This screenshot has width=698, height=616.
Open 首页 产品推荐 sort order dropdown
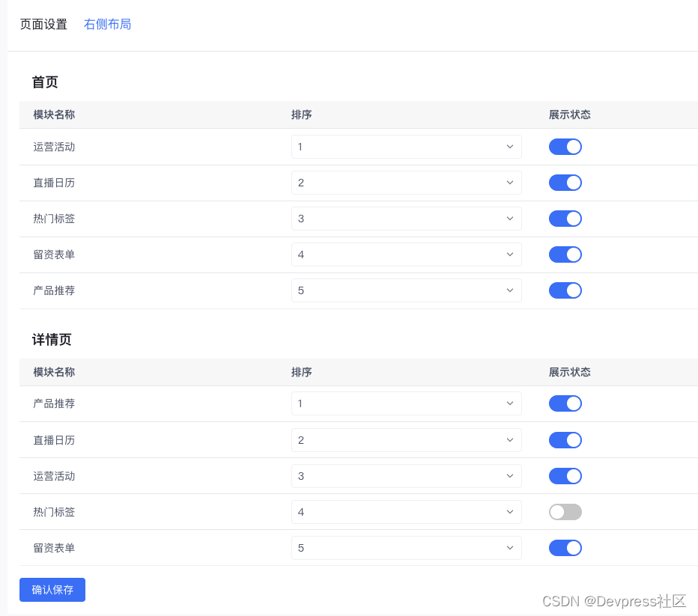coord(407,290)
